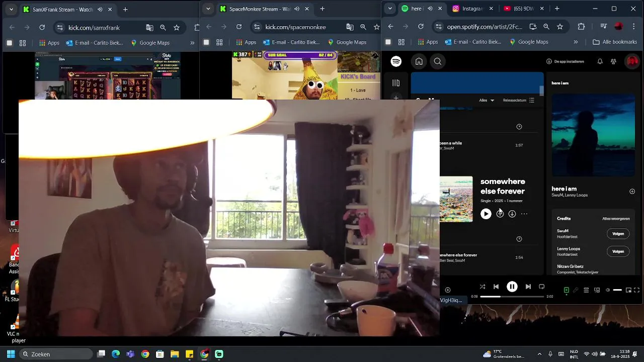The width and height of the screenshot is (644, 362).
Task: Open Spotify friend activity icon
Action: pyautogui.click(x=613, y=61)
